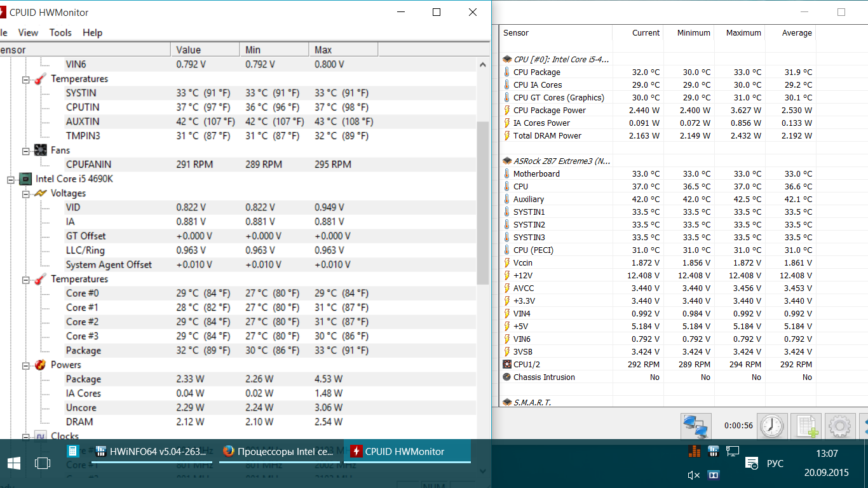This screenshot has width=868, height=488.
Task: Collapse the Temperatures group containing Core #0
Action: click(x=26, y=280)
